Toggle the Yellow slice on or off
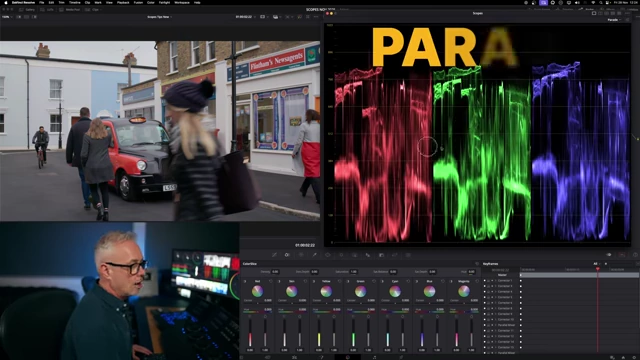Viewport: 640px width, 360px height. [314, 281]
